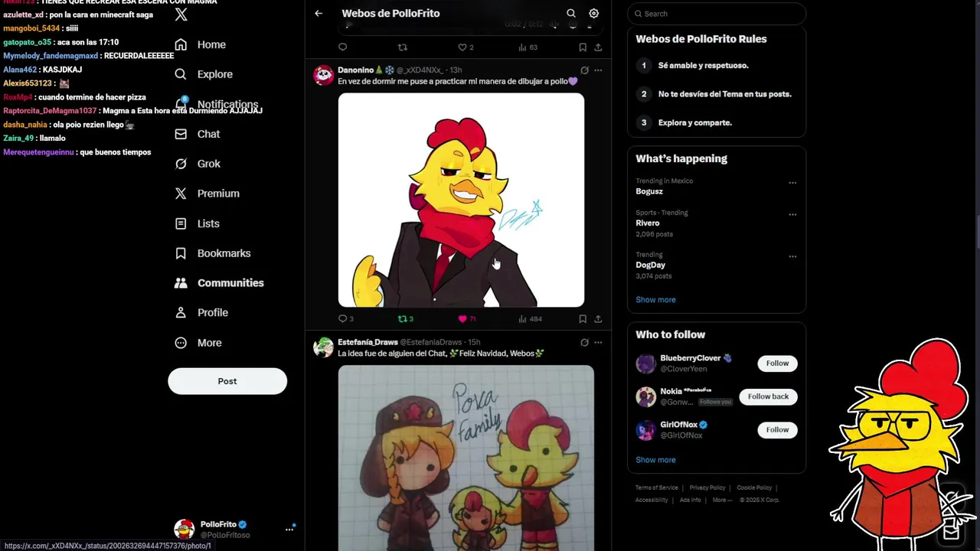
Task: Open more options on Danonino's post
Action: 598,70
